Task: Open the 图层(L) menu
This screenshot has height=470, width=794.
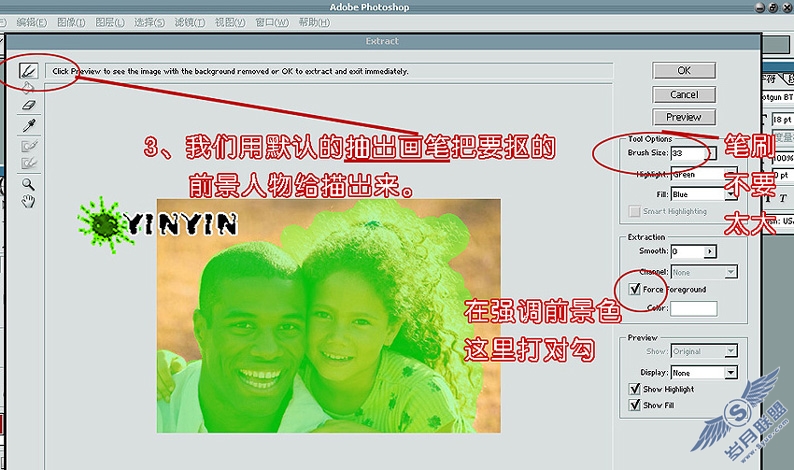Action: point(110,22)
